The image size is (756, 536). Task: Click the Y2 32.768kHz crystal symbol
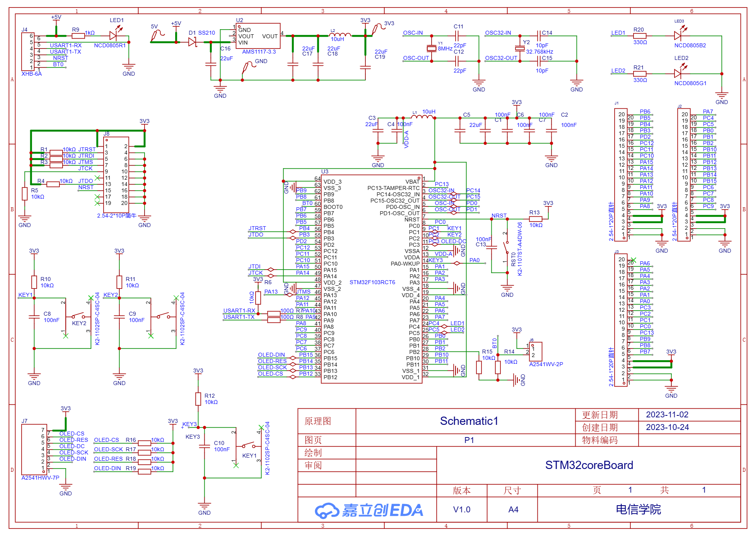(520, 48)
